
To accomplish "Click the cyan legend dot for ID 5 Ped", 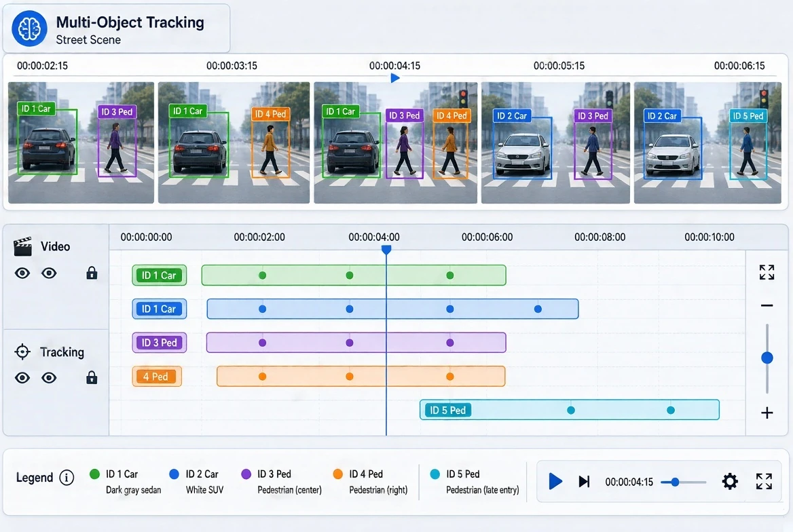I will [435, 474].
